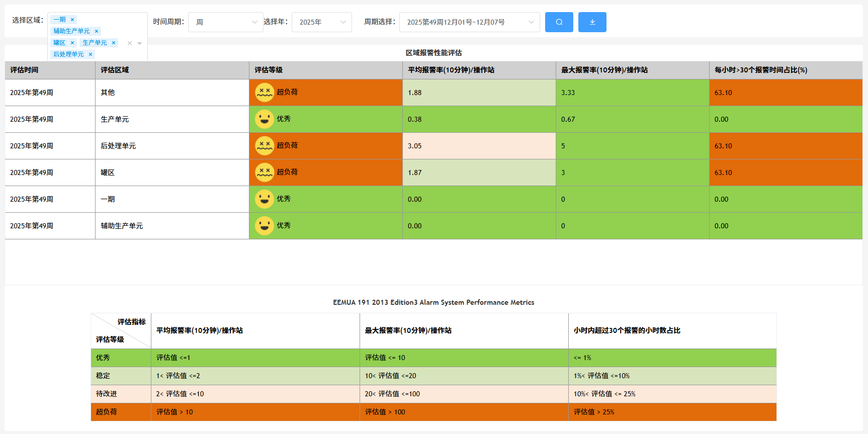The image size is (868, 434).
Task: Click the smiley face icon in 生产单元 row
Action: click(265, 119)
